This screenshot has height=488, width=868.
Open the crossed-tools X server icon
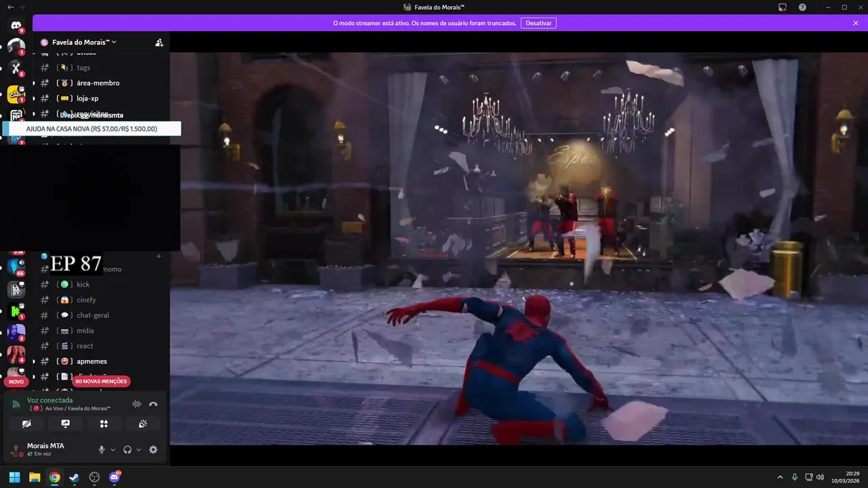click(16, 68)
